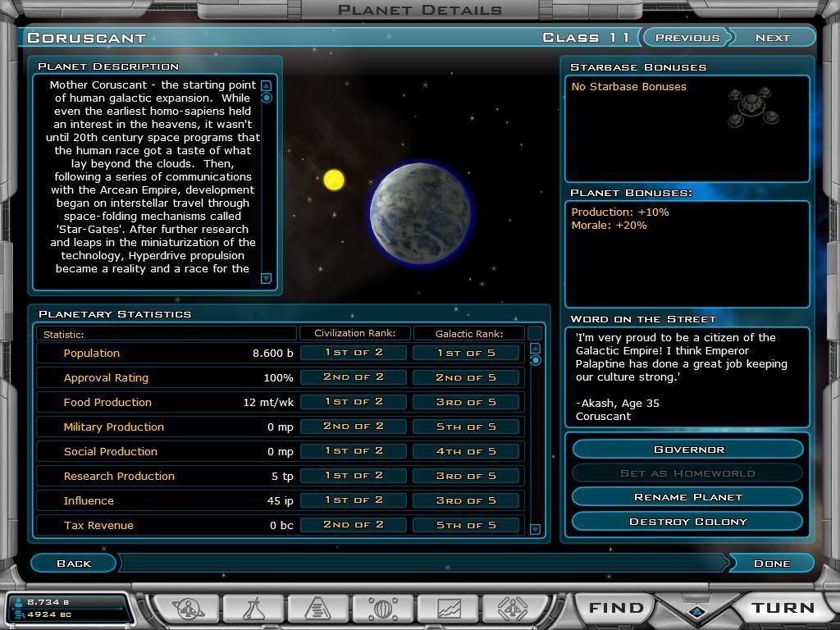Click the population icon in treasury panel
The height and width of the screenshot is (630, 840).
coord(19,602)
